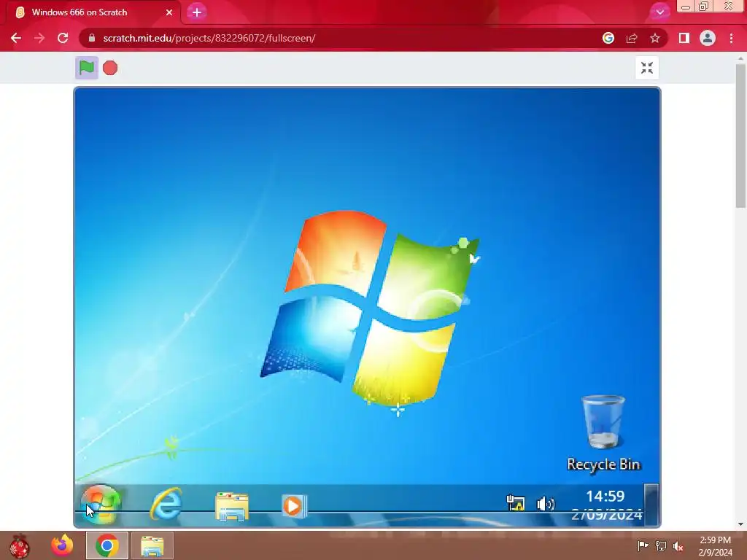Open the Recycle Bin desktop icon
The height and width of the screenshot is (560, 747).
click(603, 433)
